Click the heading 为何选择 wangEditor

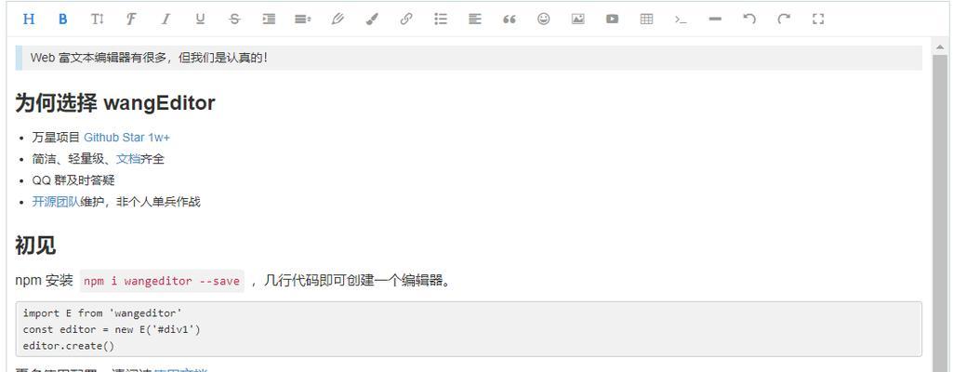tap(115, 102)
